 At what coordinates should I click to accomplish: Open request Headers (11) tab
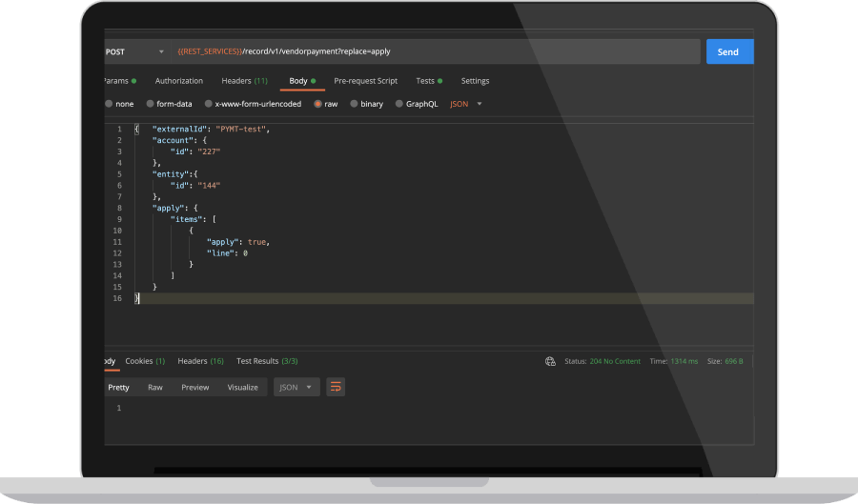(x=245, y=81)
